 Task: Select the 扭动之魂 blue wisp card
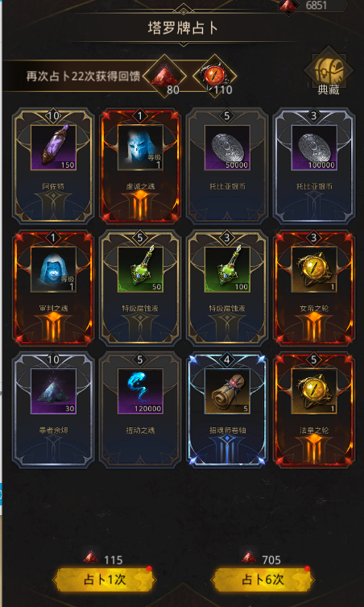coord(140,410)
